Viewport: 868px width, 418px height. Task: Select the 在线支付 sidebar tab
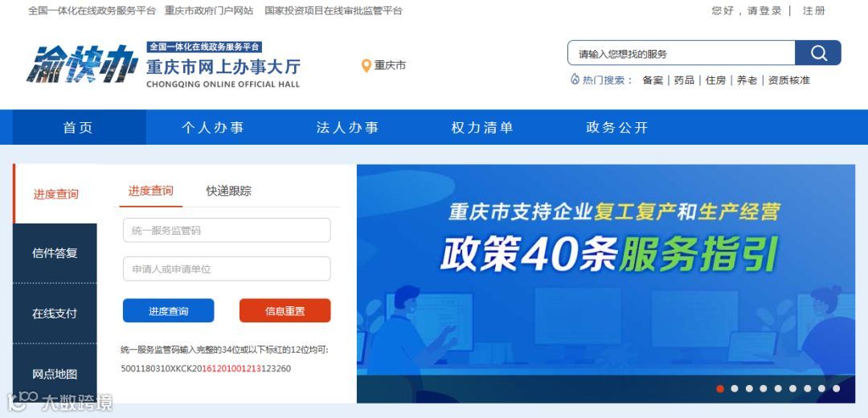coord(55,313)
